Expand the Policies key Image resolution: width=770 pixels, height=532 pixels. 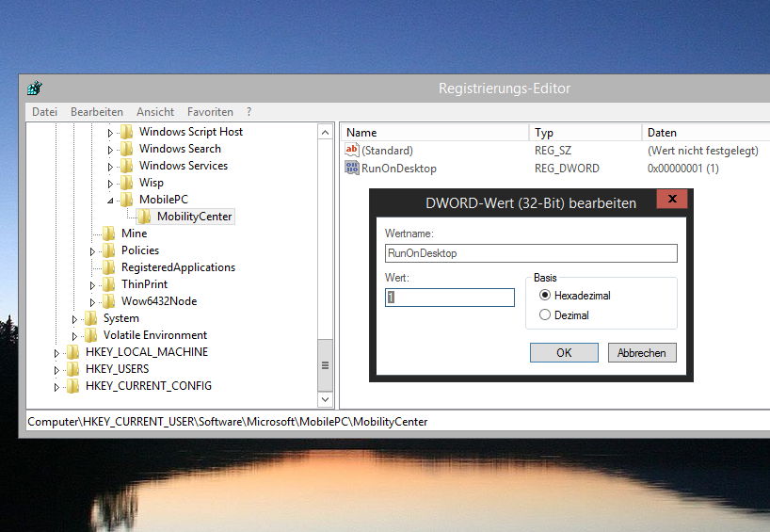(92, 251)
